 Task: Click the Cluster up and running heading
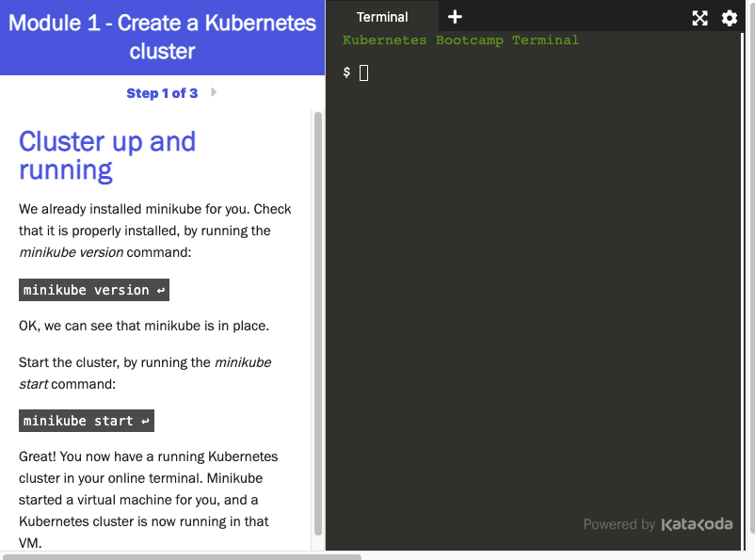click(x=107, y=155)
